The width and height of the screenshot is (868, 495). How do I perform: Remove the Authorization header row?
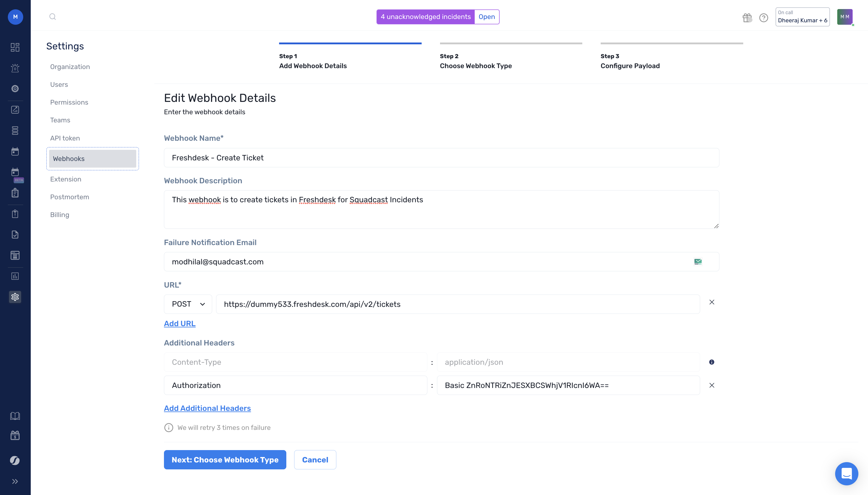point(711,385)
